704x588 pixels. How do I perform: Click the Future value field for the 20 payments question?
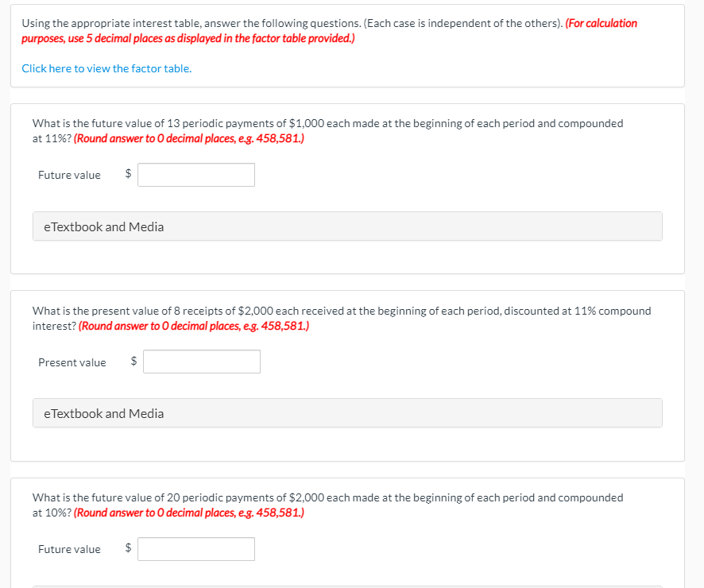click(x=195, y=548)
